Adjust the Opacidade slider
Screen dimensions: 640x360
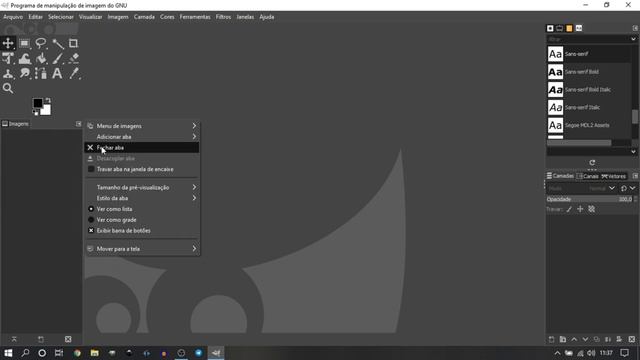tap(589, 199)
